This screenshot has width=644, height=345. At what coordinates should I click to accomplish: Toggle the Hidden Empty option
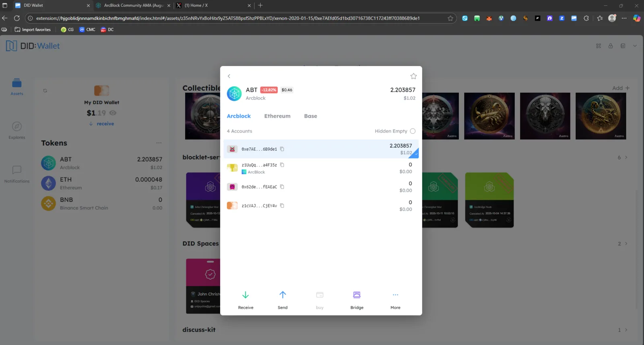tap(413, 131)
